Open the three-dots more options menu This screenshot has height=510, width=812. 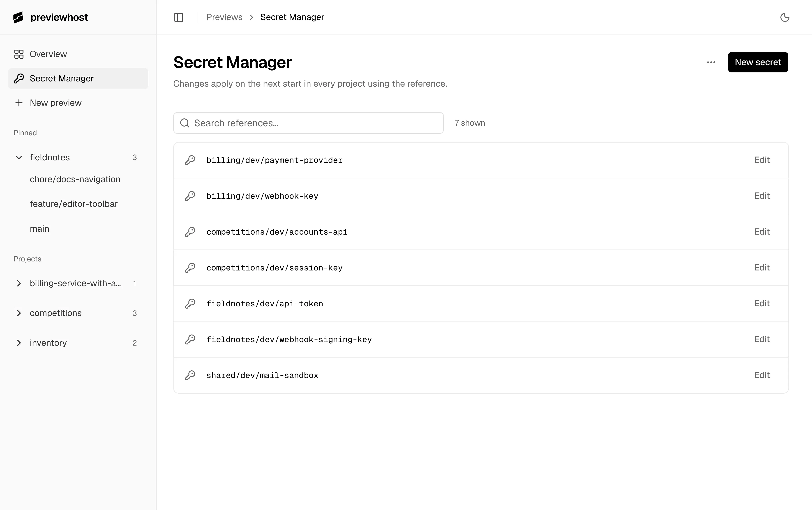click(711, 62)
